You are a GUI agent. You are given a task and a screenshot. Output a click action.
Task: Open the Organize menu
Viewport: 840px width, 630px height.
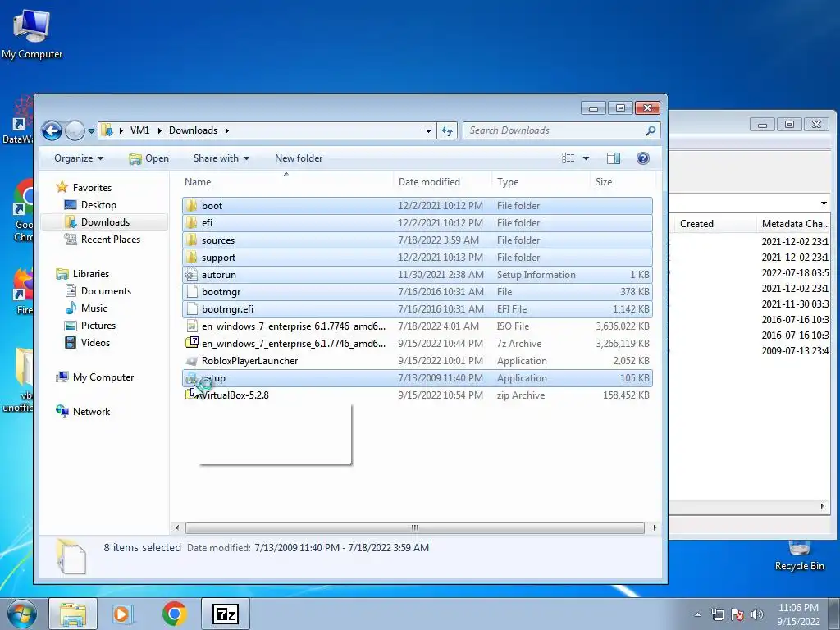tap(79, 158)
